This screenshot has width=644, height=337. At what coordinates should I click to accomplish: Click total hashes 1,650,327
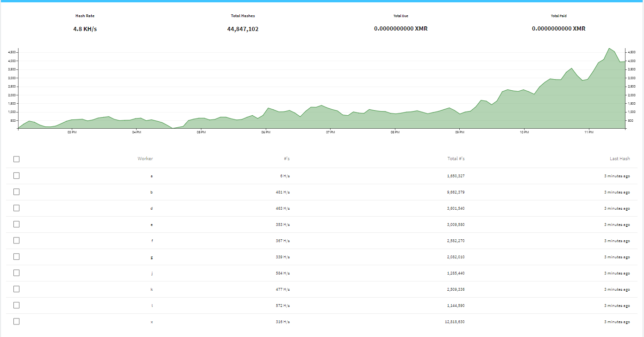pos(456,176)
